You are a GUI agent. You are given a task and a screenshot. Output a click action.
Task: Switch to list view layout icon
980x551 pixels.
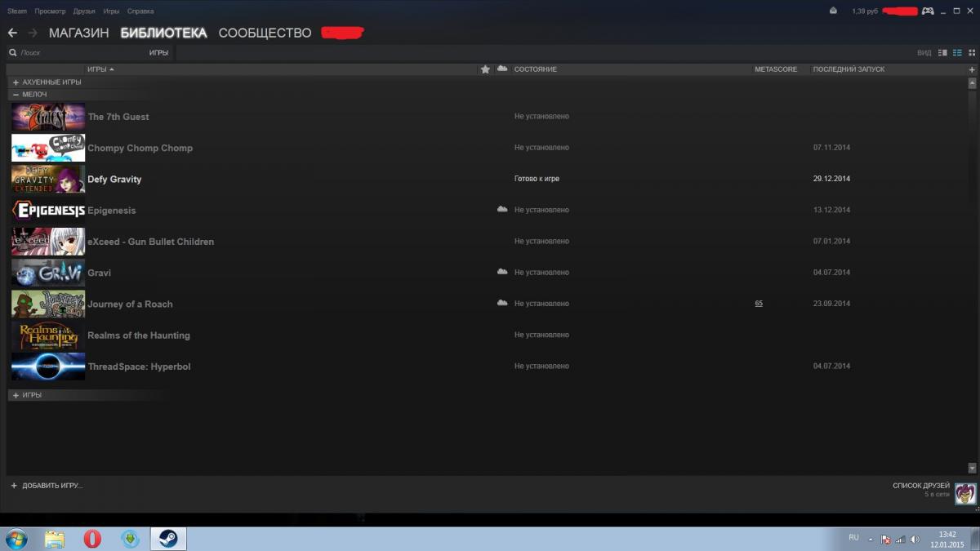coord(957,52)
